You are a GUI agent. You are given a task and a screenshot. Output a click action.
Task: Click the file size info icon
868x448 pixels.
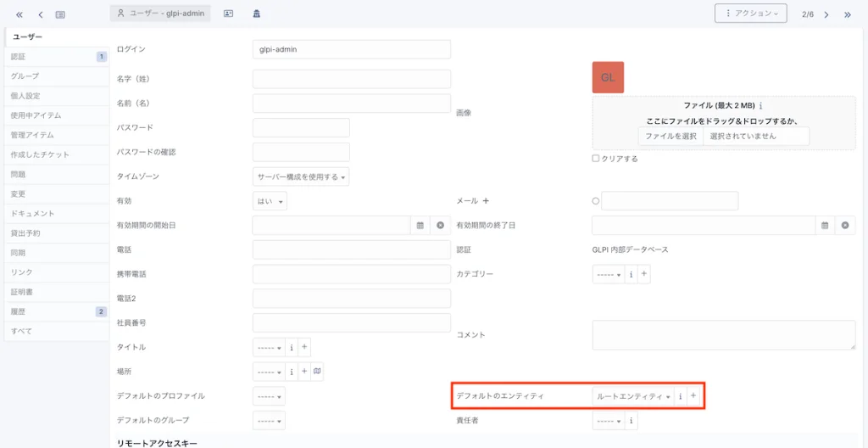pos(761,105)
